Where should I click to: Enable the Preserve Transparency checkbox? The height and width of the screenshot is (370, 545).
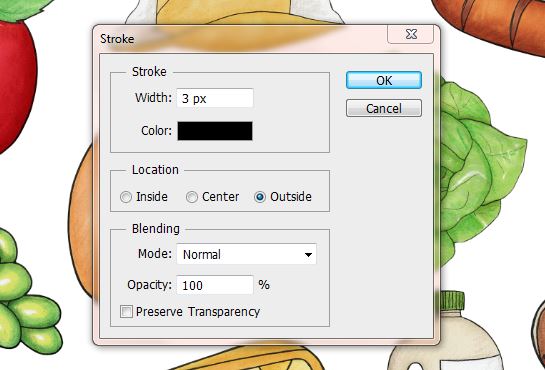pos(126,312)
